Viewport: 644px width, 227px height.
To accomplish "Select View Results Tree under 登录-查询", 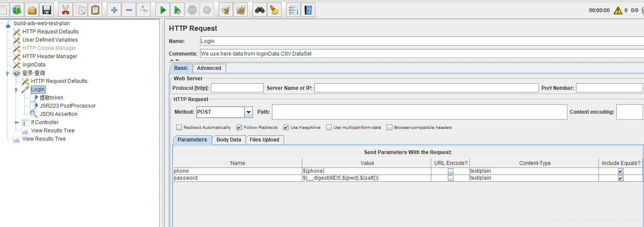I will click(53, 131).
